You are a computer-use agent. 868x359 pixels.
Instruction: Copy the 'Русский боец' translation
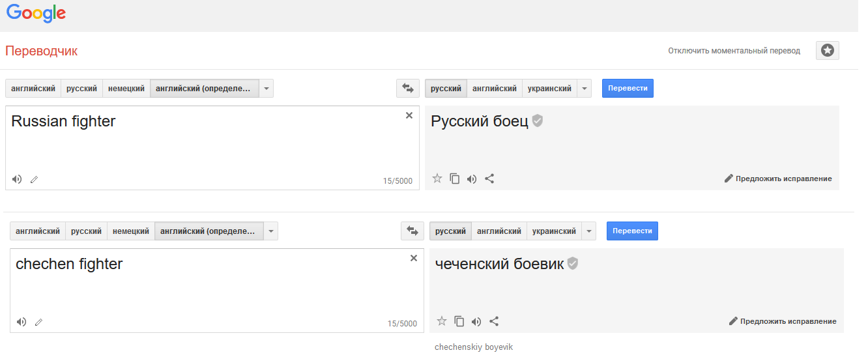tap(455, 179)
